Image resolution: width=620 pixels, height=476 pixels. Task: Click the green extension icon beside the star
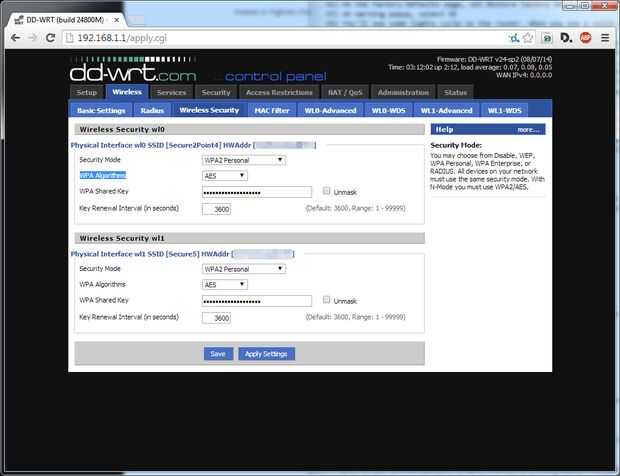547,38
